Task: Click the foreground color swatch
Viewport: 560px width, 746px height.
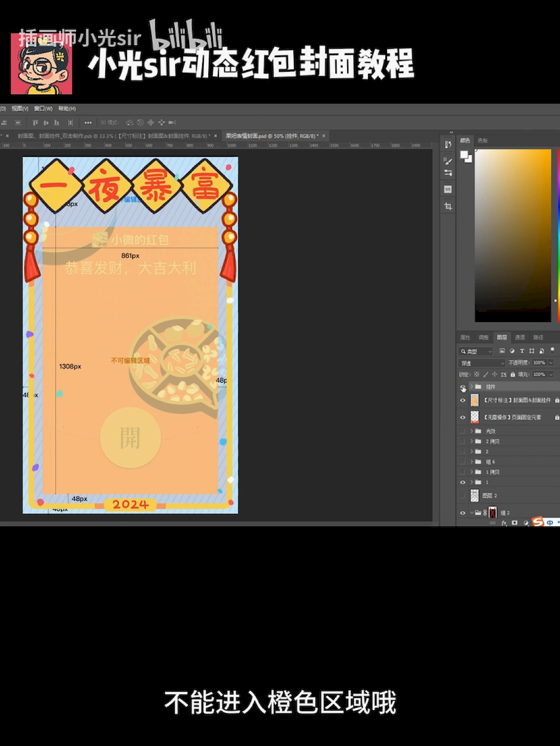Action: (x=464, y=155)
